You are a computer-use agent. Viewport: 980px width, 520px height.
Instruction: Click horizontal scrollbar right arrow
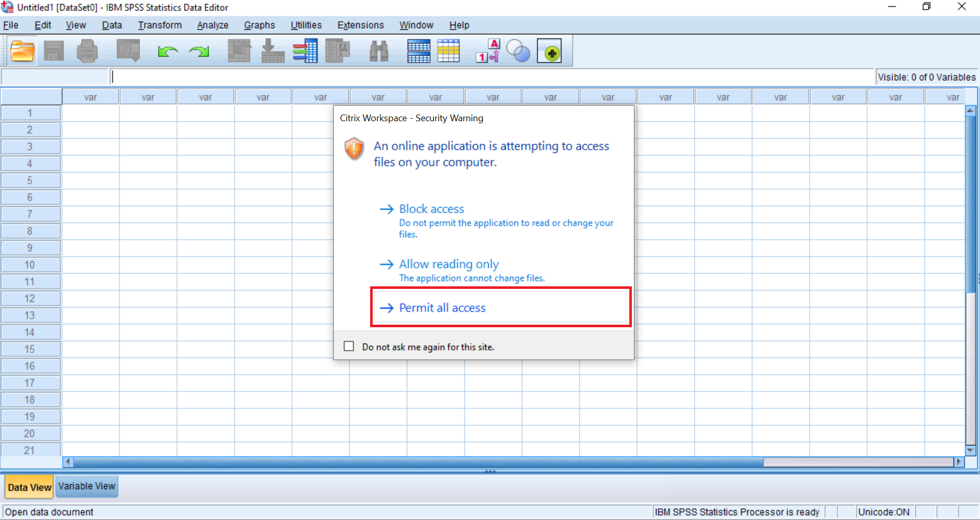(x=959, y=462)
